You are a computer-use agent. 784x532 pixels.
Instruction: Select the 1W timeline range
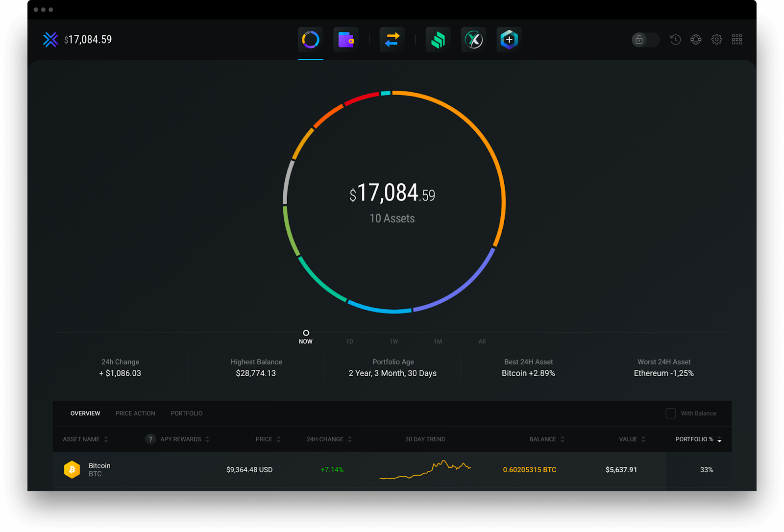(x=393, y=341)
